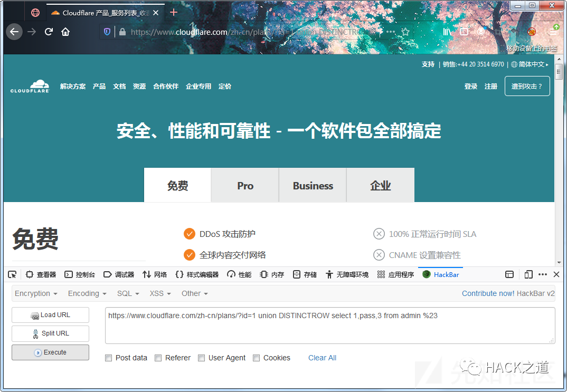Image resolution: width=567 pixels, height=392 pixels.
Task: Open the 查看器 inspector panel
Action: pyautogui.click(x=41, y=274)
